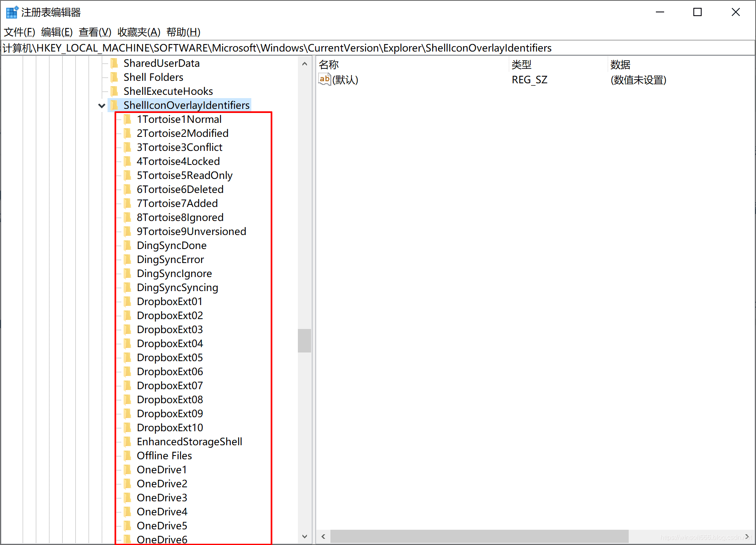Collapse the ShellIconOverlayIdentifiers key
Viewport: 756px width, 545px height.
[102, 106]
